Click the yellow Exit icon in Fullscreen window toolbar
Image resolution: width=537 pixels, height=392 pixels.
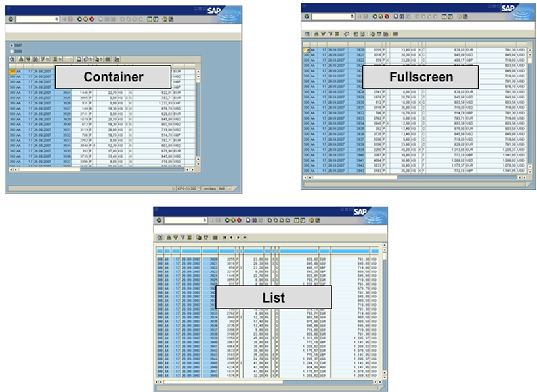pos(382,16)
